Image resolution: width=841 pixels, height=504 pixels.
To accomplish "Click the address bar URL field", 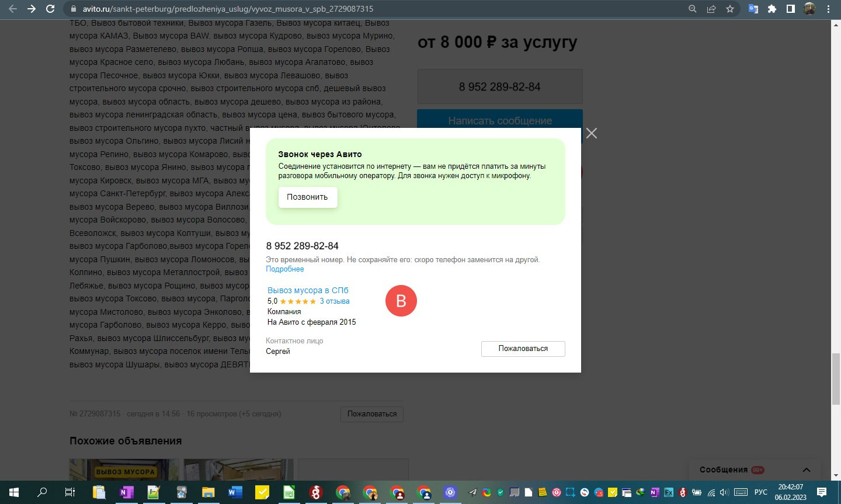I will tap(374, 9).
